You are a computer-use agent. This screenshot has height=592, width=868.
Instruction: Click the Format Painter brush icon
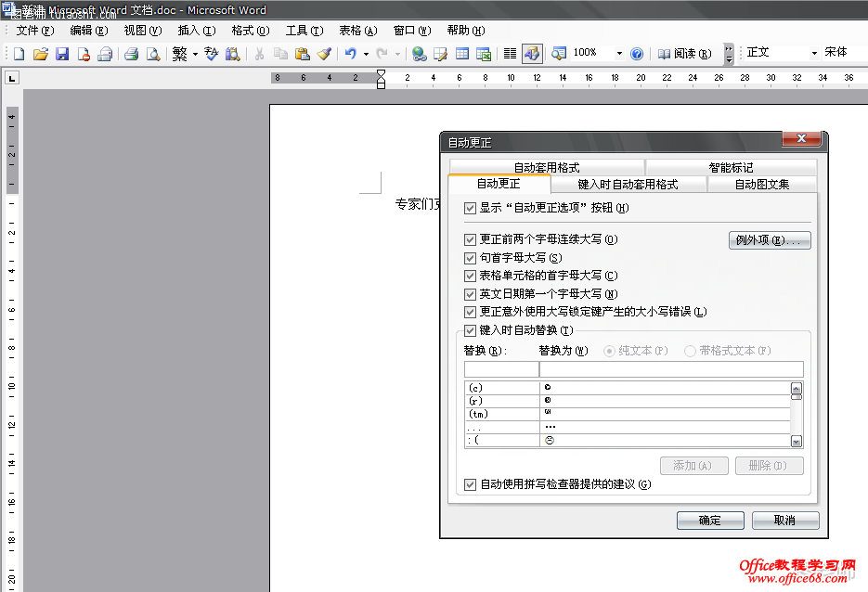tap(324, 54)
